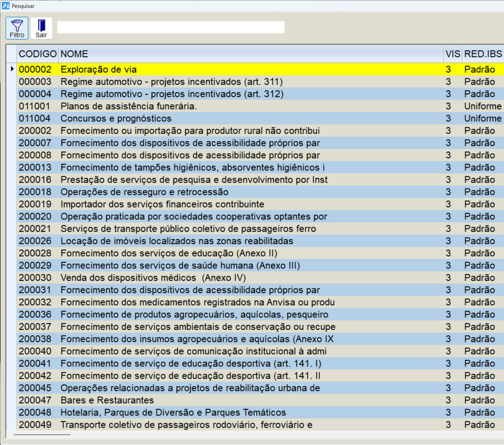Click the Sair door icon button
This screenshot has width=504, height=445.
coord(41,28)
